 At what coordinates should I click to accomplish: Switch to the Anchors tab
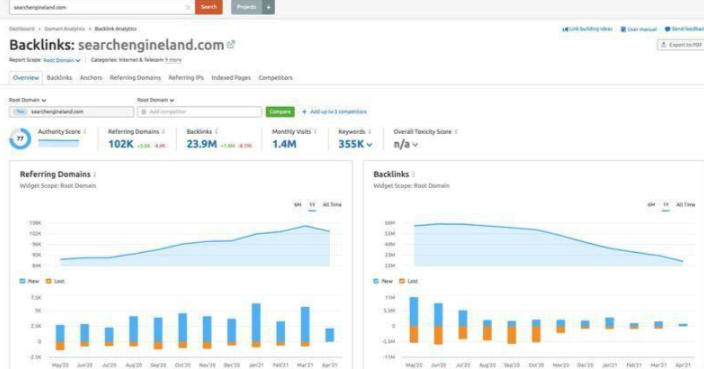tap(91, 78)
